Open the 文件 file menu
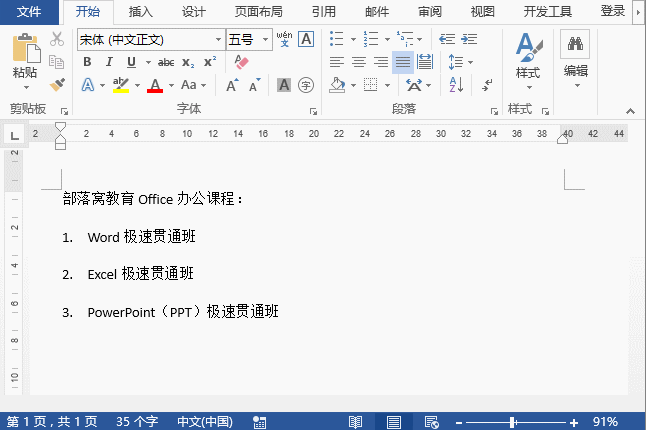The height and width of the screenshot is (430, 646). point(29,12)
